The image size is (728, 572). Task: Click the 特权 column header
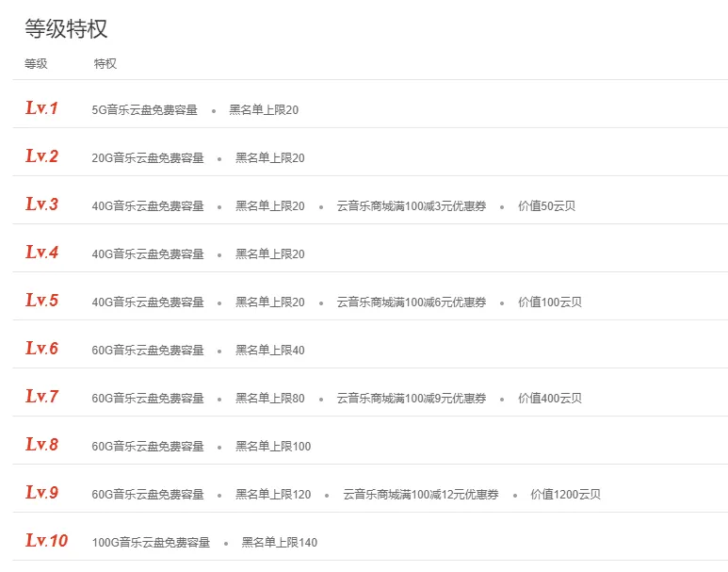tap(105, 64)
